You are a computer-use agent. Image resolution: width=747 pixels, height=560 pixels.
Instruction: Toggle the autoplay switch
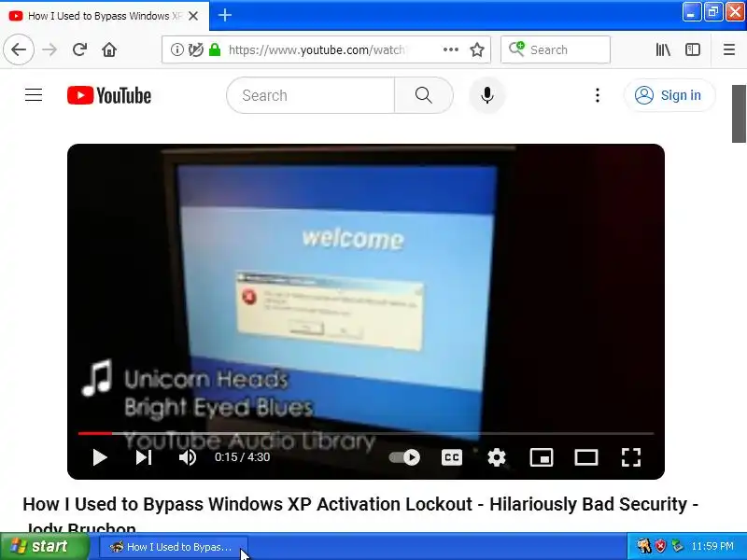click(x=404, y=457)
